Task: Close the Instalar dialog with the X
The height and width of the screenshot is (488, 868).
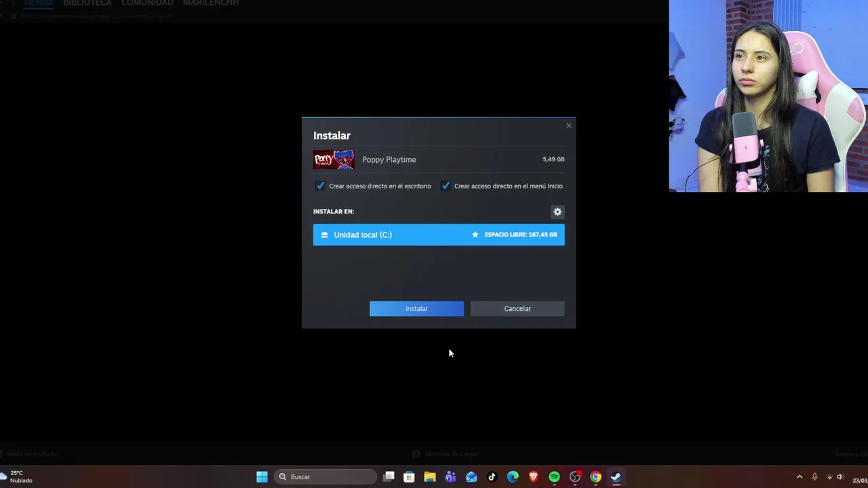Action: click(569, 125)
